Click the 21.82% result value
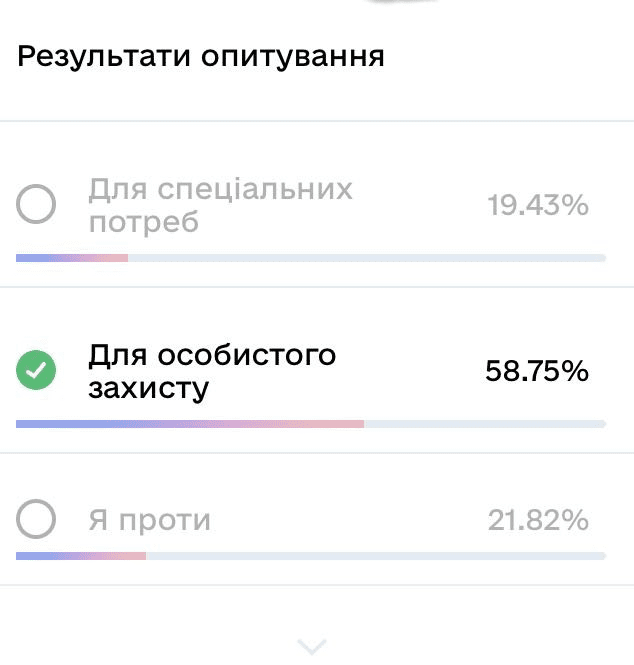The width and height of the screenshot is (634, 665). click(x=538, y=520)
